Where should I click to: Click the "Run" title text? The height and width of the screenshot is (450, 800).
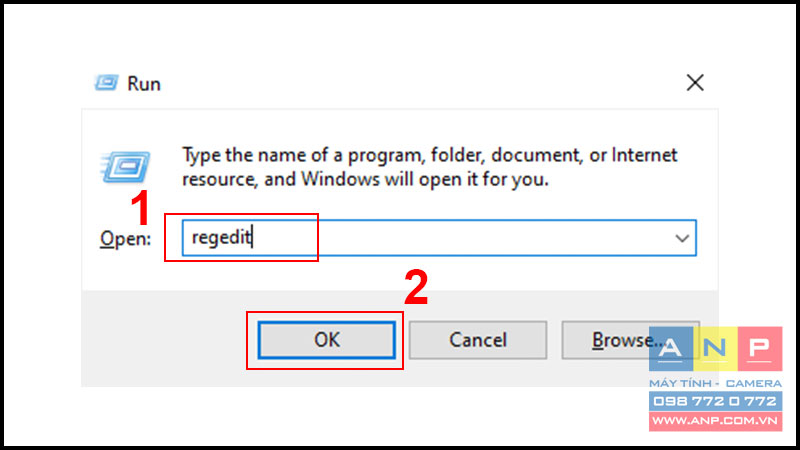pos(144,84)
